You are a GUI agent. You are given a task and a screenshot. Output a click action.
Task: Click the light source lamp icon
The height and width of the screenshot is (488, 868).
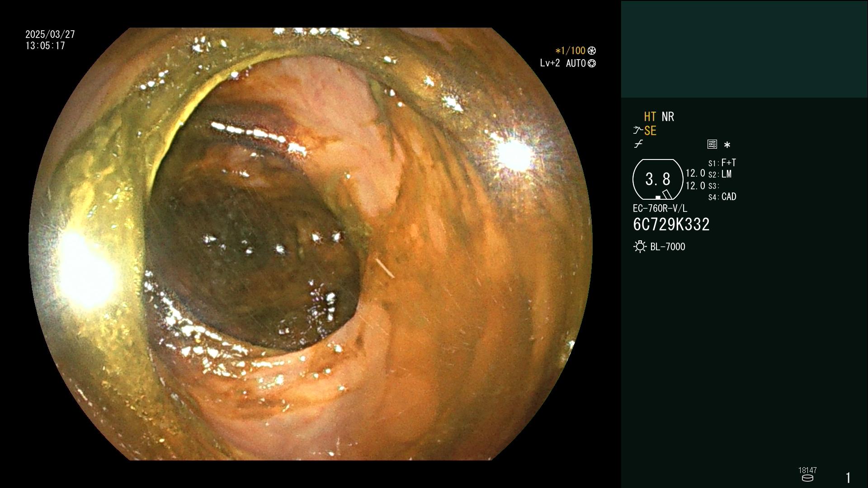(x=640, y=247)
